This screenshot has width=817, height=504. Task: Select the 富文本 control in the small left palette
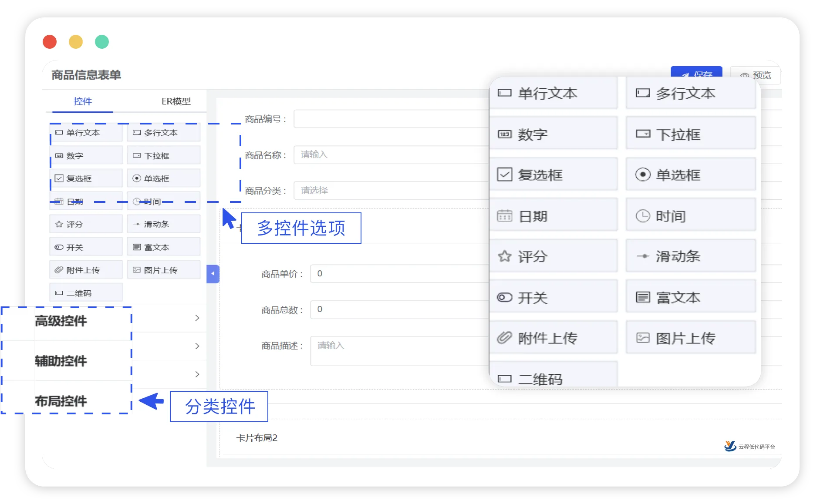pyautogui.click(x=164, y=247)
